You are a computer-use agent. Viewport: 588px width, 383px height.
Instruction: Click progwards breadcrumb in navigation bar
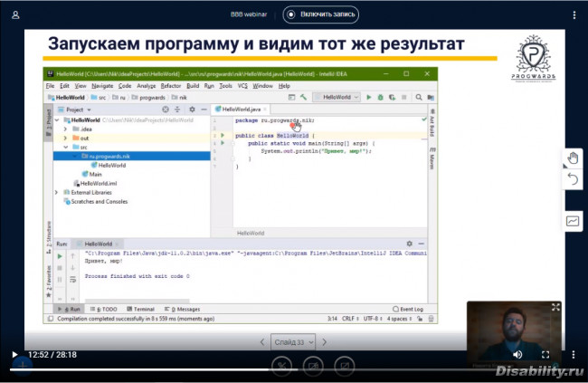pyautogui.click(x=148, y=98)
